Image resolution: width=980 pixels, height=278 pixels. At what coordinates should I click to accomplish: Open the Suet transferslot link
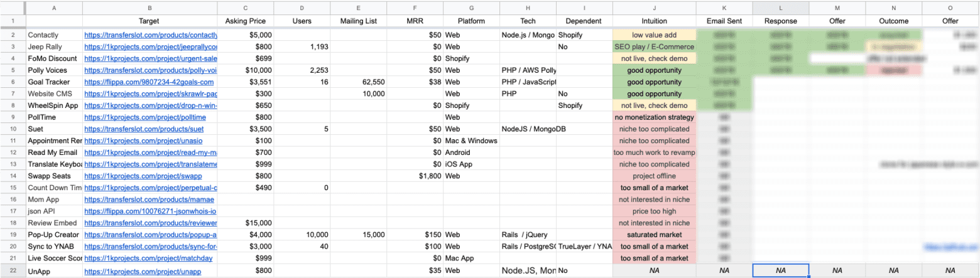tap(144, 129)
